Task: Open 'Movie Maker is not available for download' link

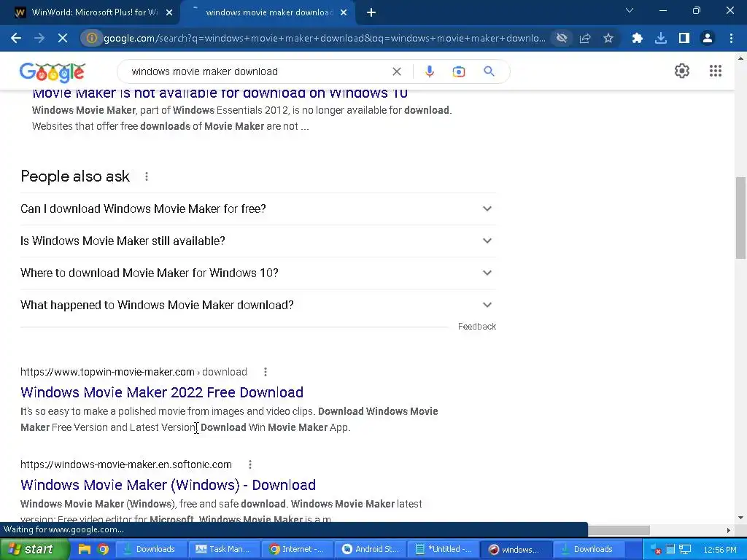Action: [220, 93]
